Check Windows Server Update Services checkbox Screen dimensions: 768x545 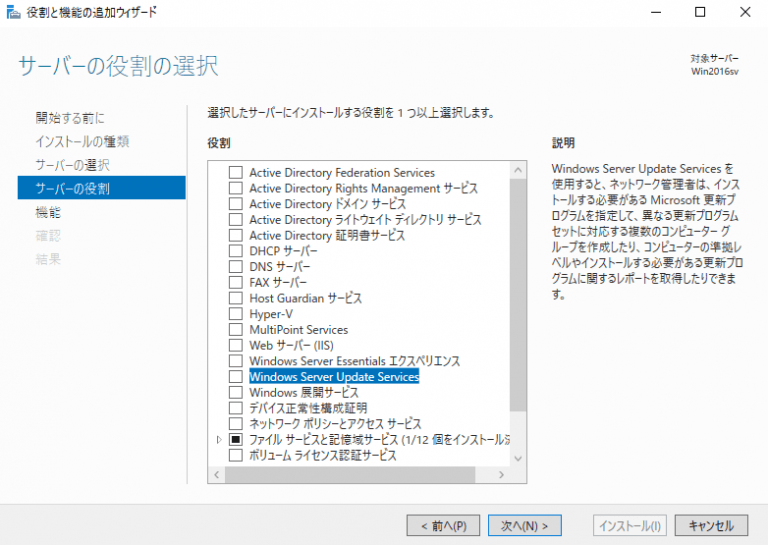[x=236, y=377]
